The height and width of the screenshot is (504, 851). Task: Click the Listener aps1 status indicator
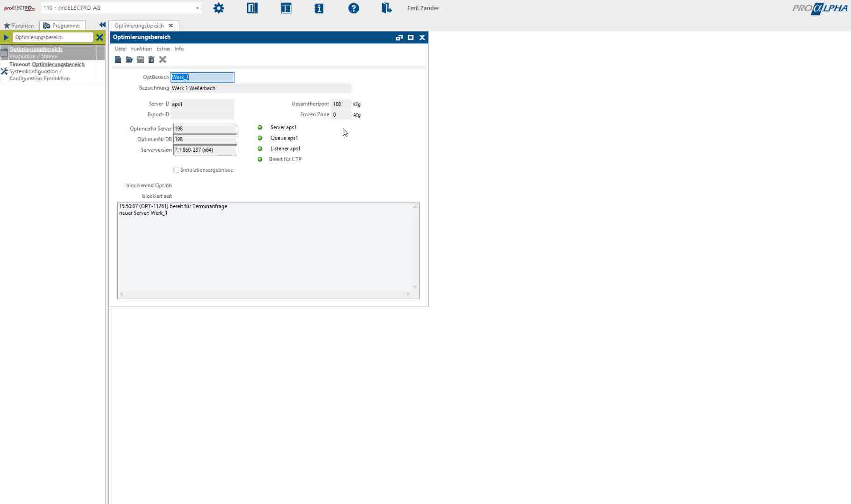(x=260, y=149)
